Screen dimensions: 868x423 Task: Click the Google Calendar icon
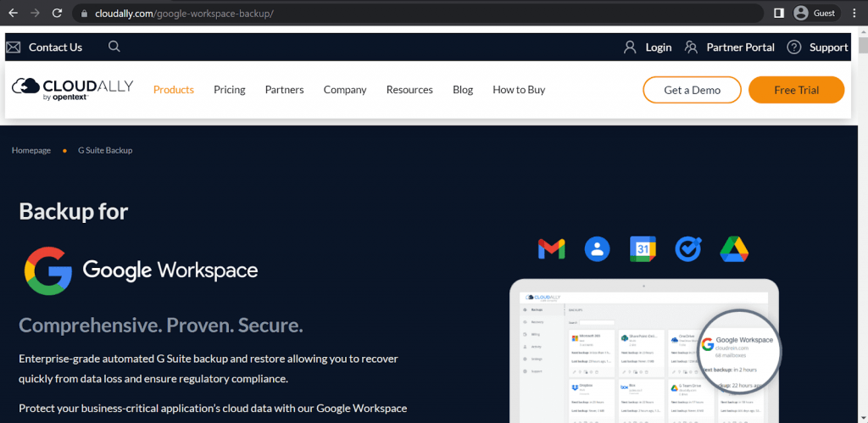tap(643, 249)
